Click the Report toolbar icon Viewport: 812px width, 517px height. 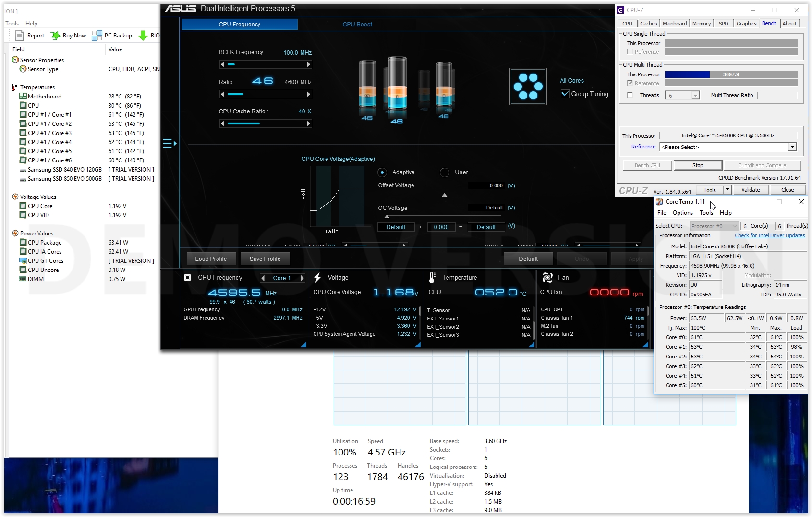[19, 36]
